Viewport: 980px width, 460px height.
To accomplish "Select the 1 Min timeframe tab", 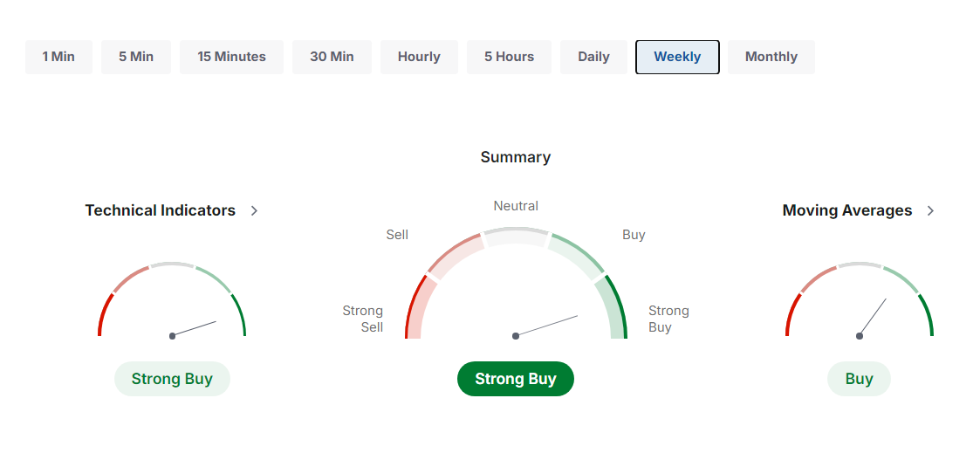I will 58,57.
